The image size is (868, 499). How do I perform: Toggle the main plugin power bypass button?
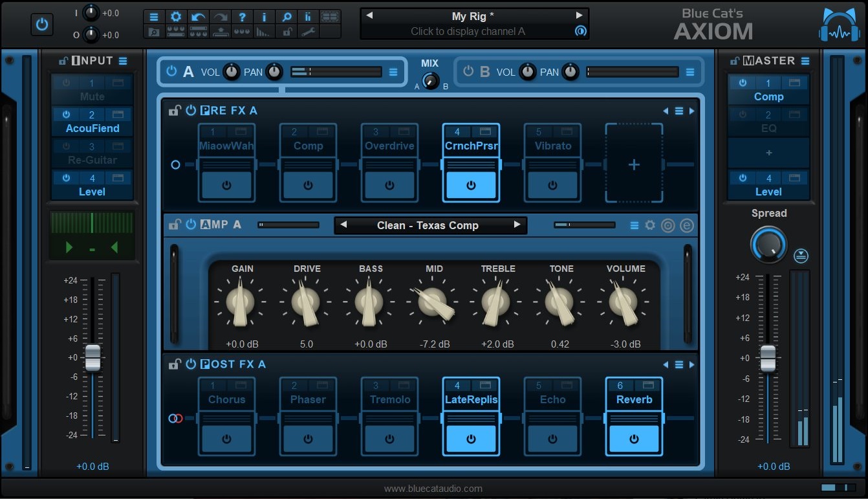tap(42, 25)
